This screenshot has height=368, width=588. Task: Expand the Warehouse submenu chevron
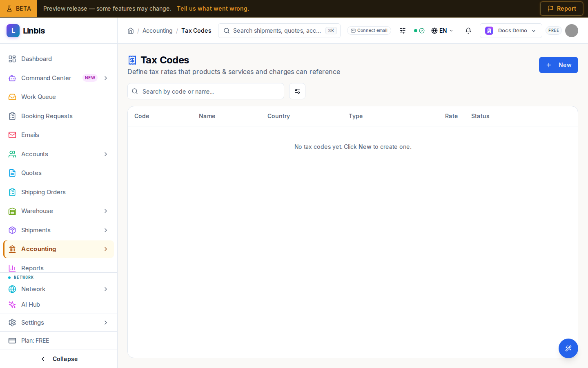click(x=106, y=211)
